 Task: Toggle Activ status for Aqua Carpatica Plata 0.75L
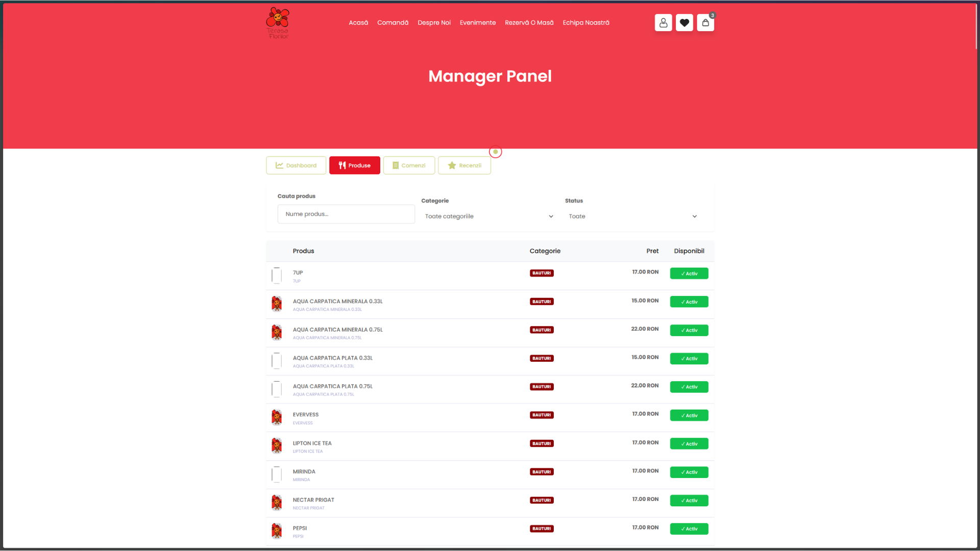pyautogui.click(x=689, y=387)
